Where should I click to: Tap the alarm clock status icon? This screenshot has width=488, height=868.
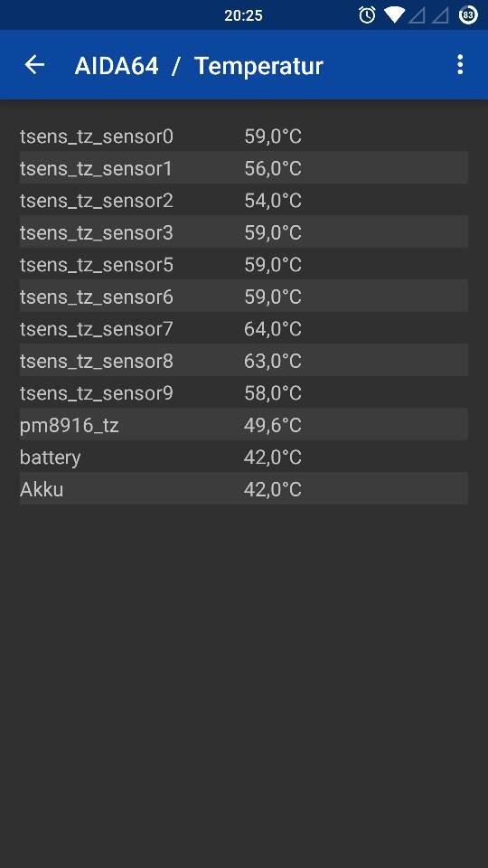click(367, 15)
